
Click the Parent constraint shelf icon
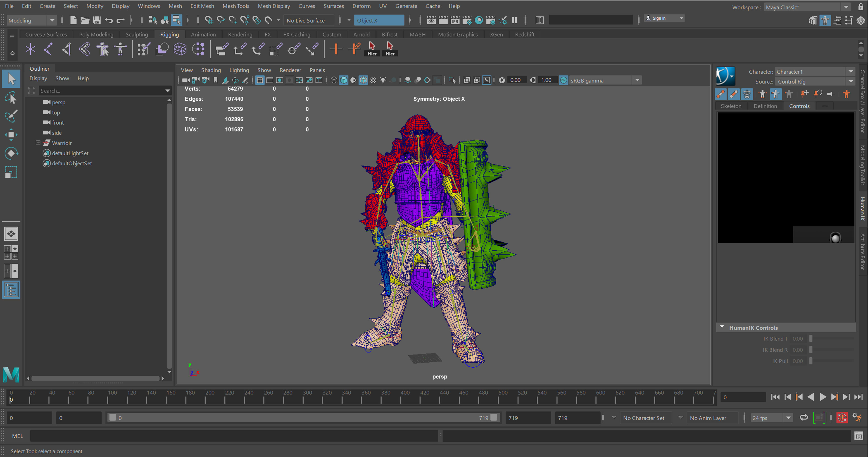[x=222, y=49]
